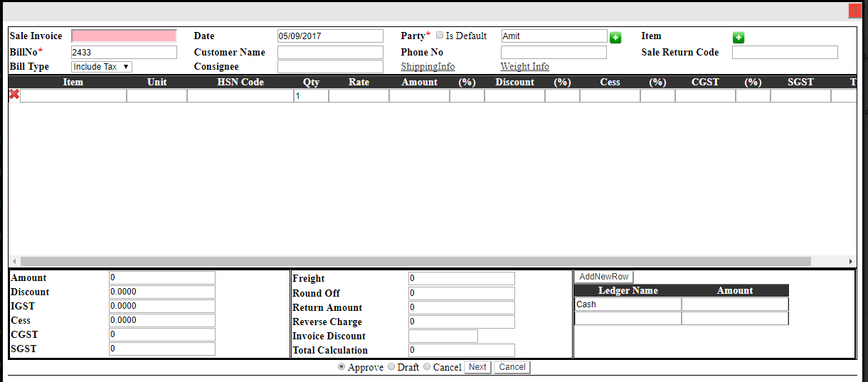This screenshot has height=382, width=868.
Task: Choose the Cancel radio option
Action: (x=427, y=367)
